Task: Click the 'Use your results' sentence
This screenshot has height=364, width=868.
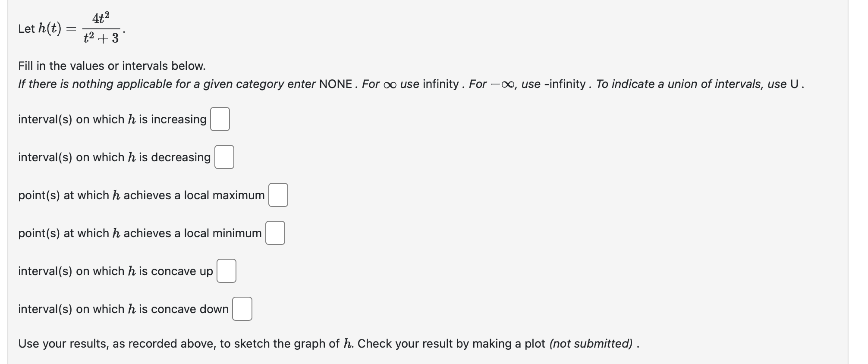Action: pyautogui.click(x=329, y=344)
